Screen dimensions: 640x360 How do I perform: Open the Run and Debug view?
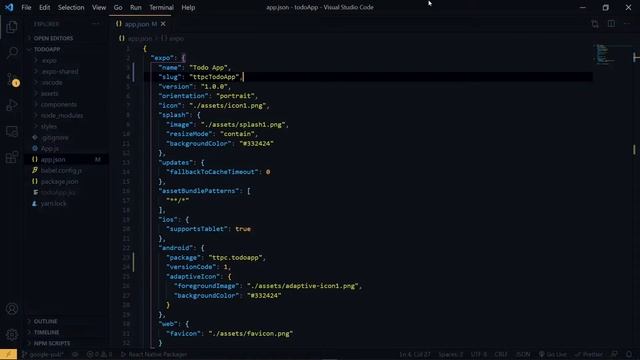[x=12, y=105]
